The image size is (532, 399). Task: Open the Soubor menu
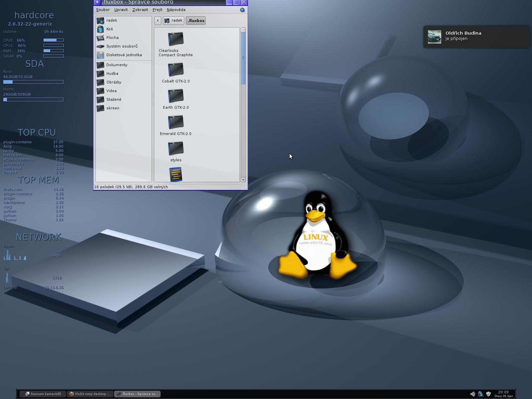[103, 10]
